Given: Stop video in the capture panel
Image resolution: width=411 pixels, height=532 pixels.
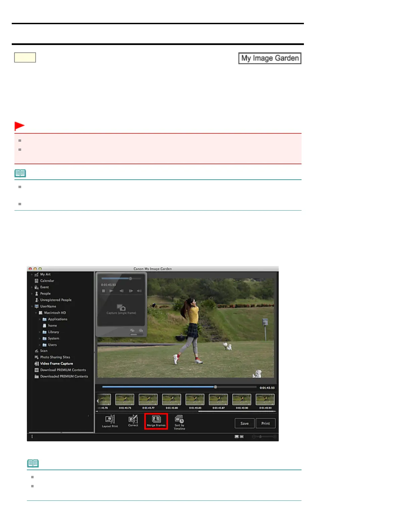Looking at the screenshot, I should [x=103, y=291].
